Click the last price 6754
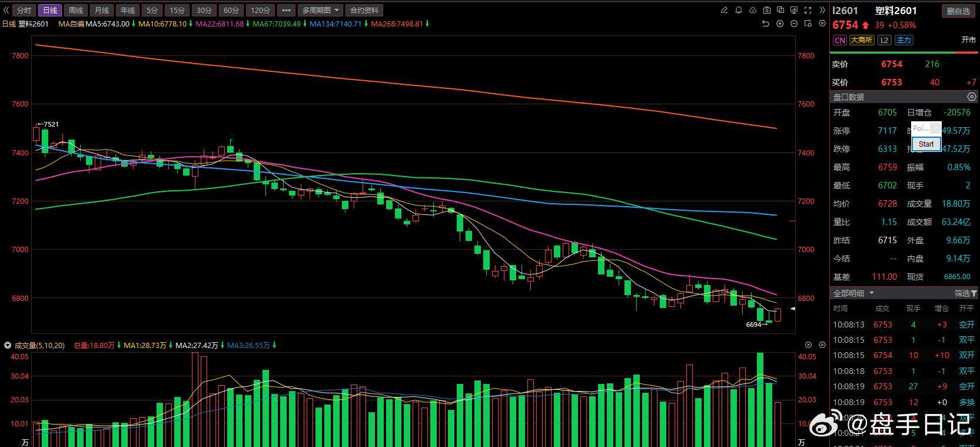The image size is (980, 447). click(845, 25)
